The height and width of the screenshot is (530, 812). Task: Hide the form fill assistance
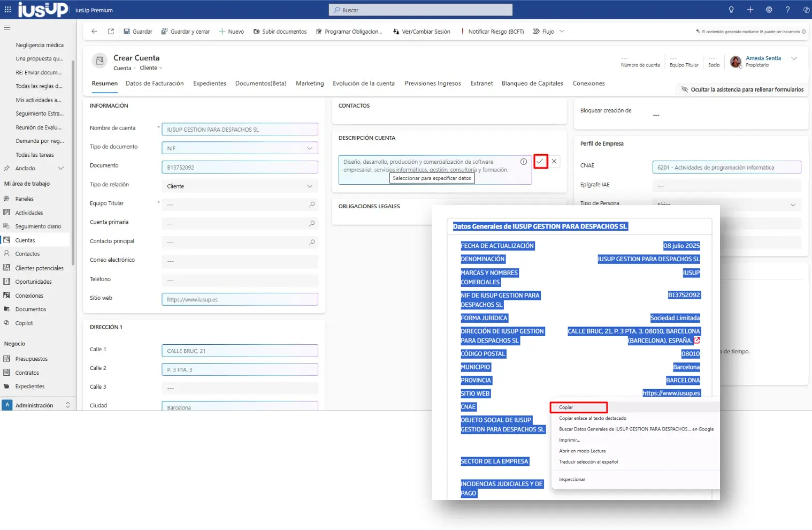point(742,89)
